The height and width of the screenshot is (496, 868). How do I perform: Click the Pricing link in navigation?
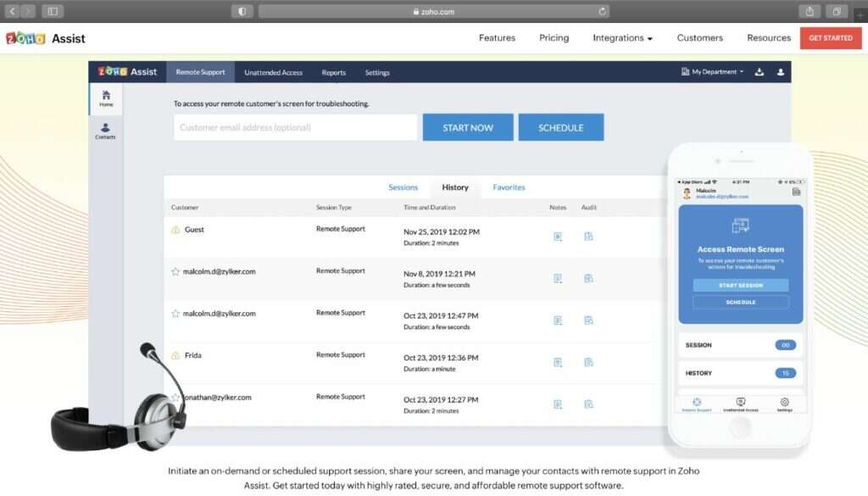click(x=554, y=38)
